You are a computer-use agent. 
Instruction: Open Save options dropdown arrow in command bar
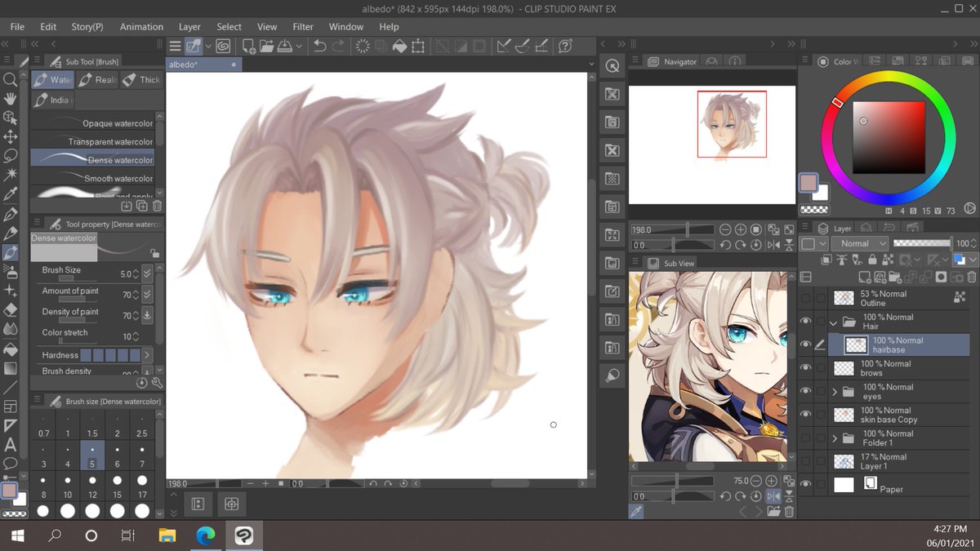point(300,47)
